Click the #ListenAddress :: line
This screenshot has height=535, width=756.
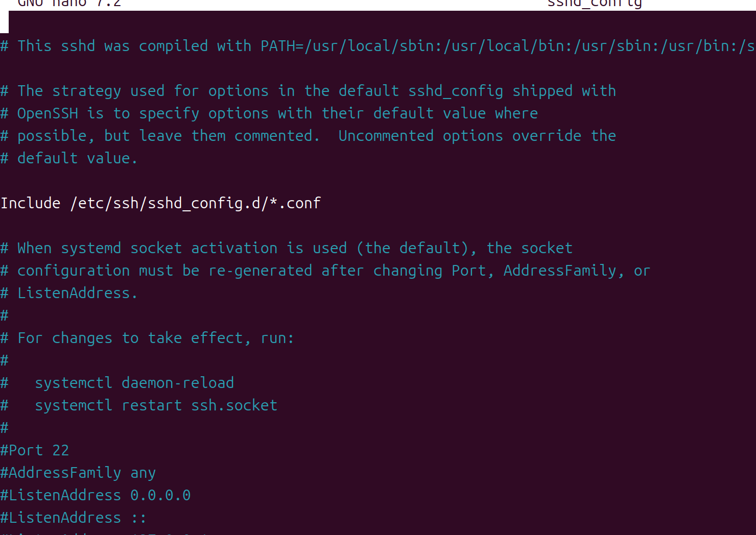coord(73,518)
